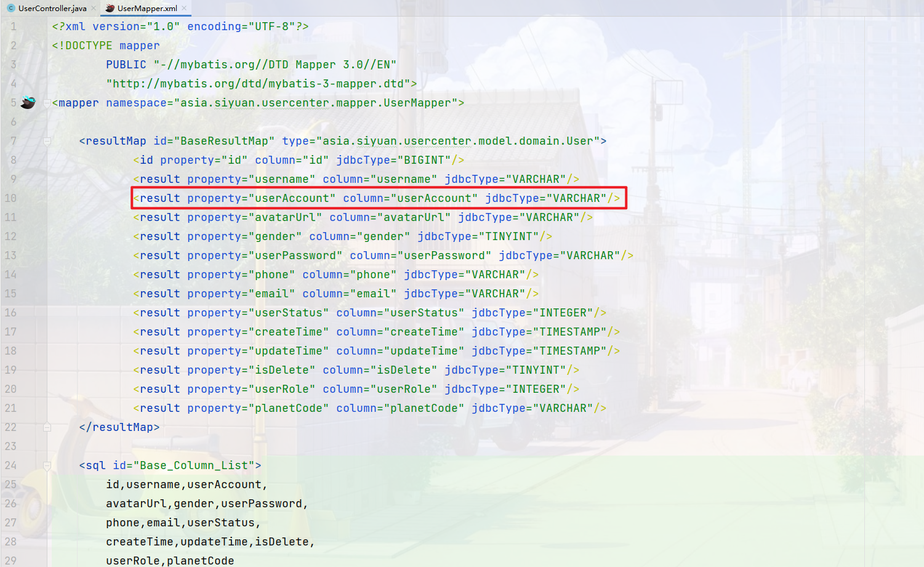
Task: Collapse the Base_Column_List sql block
Action: tap(47, 465)
